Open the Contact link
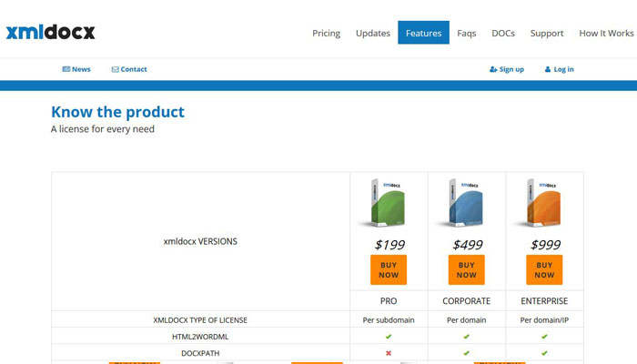 click(x=129, y=69)
